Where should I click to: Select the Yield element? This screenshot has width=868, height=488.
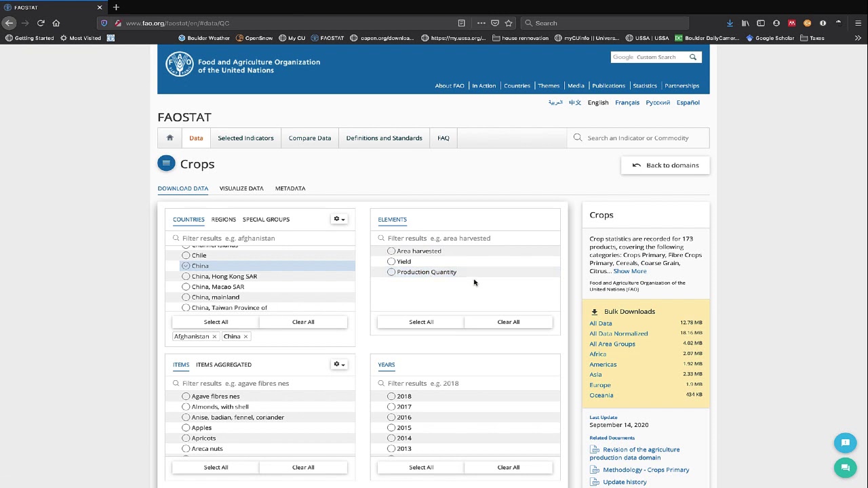pyautogui.click(x=391, y=262)
